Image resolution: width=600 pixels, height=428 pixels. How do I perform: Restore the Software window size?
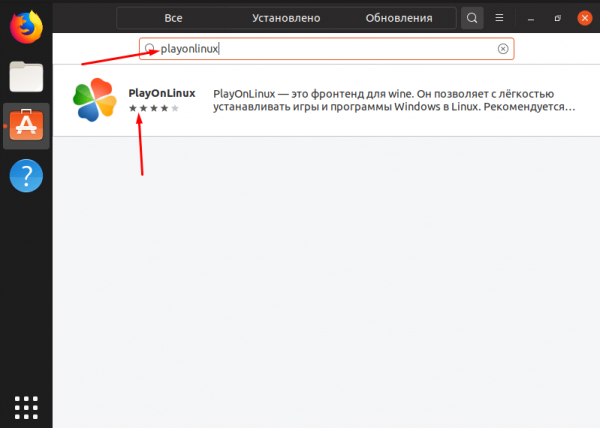coord(558,18)
